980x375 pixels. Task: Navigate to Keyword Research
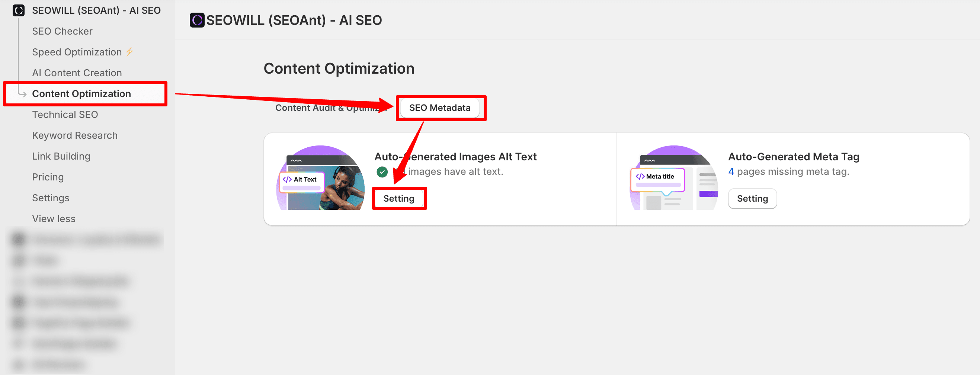click(74, 135)
